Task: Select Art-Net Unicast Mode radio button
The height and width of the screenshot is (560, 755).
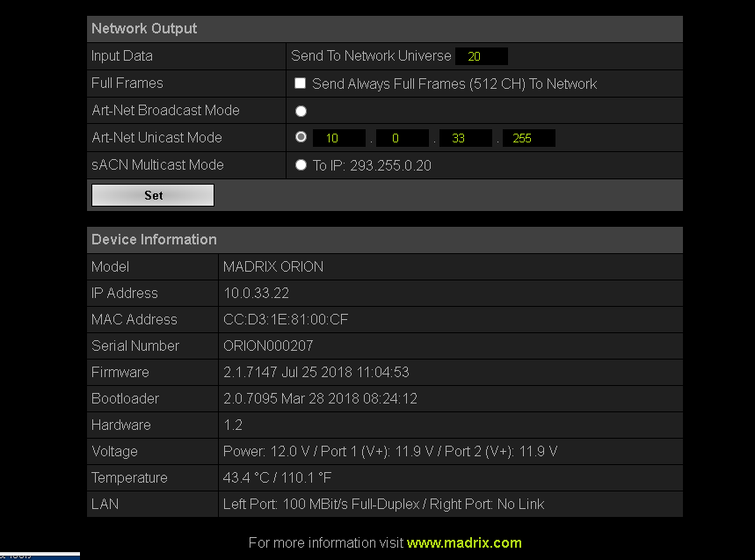Action: [x=301, y=138]
